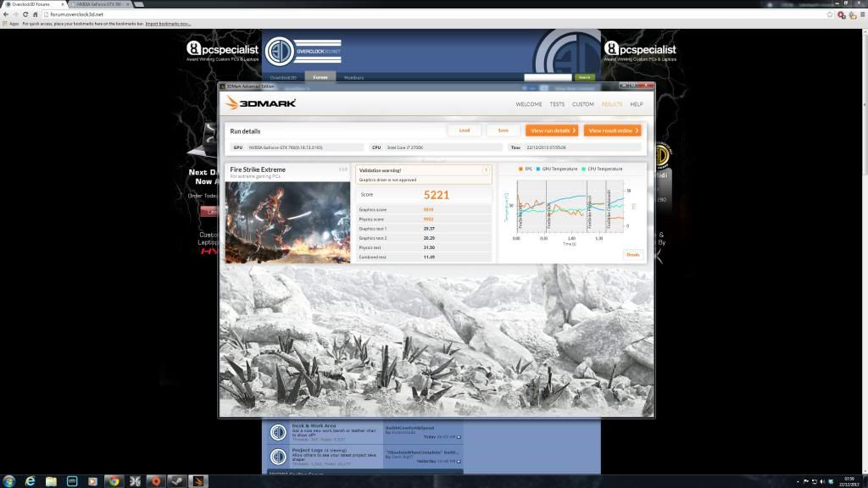Toggle FPS series in chart legend
868x488 pixels.
(525, 169)
